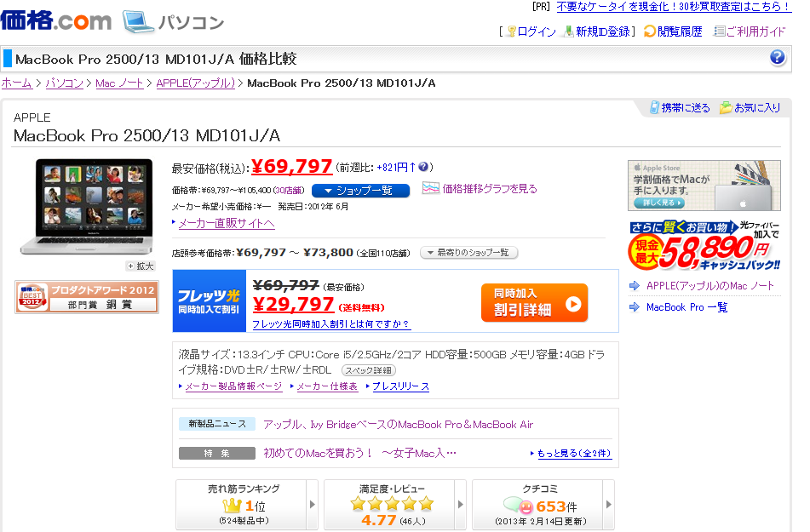Expand arrow beside 満足度・レビュー panel
Screen dimensions: 810x532
coord(461,505)
